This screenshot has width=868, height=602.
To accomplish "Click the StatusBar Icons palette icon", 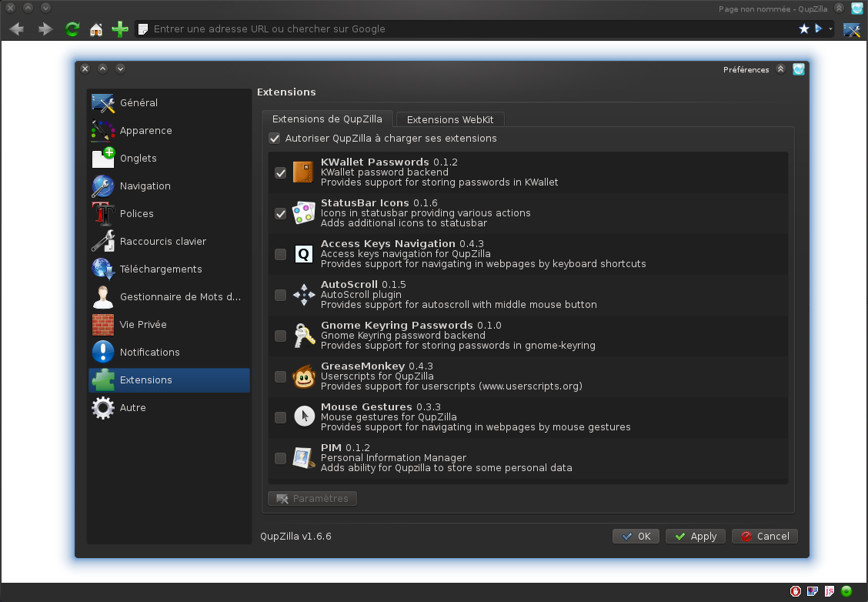I will [303, 213].
